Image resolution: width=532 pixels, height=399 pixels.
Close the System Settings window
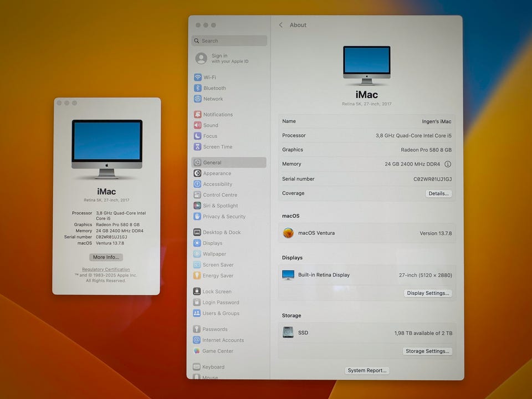pos(198,25)
